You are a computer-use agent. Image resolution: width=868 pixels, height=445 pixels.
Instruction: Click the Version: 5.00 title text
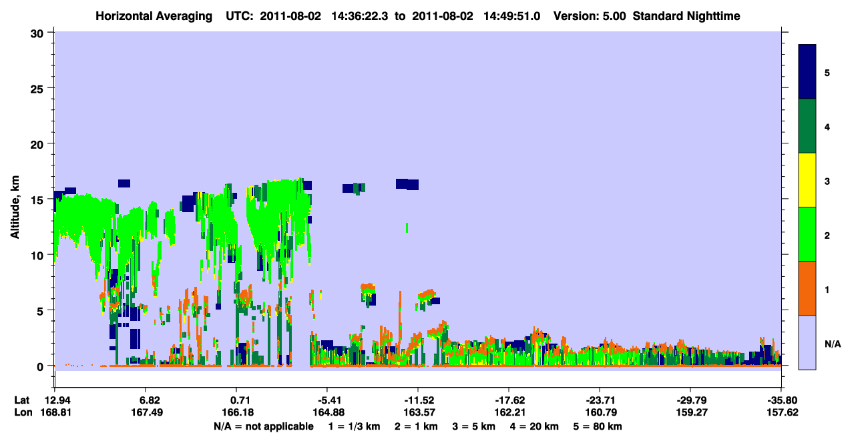point(590,15)
